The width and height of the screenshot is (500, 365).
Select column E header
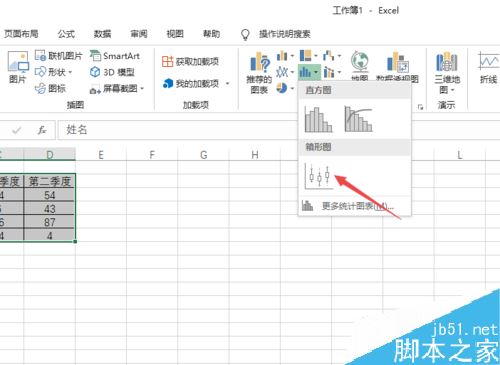coord(101,154)
